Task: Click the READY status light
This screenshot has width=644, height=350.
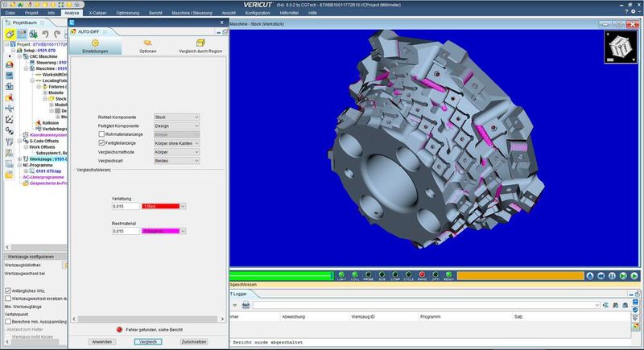Action: point(448,274)
